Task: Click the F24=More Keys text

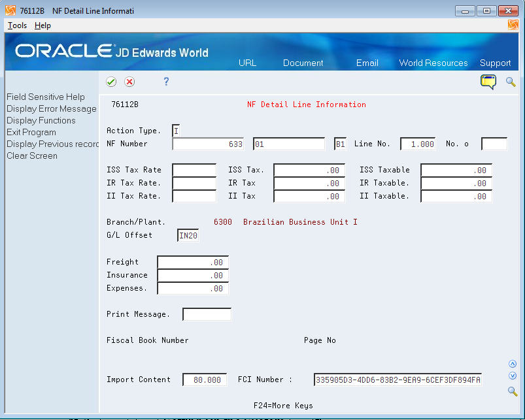Action: [283, 406]
